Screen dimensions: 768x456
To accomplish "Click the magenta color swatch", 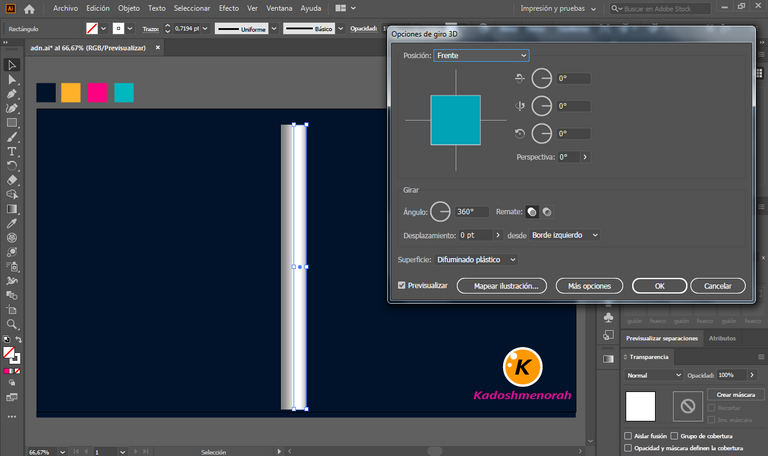I will 97,93.
